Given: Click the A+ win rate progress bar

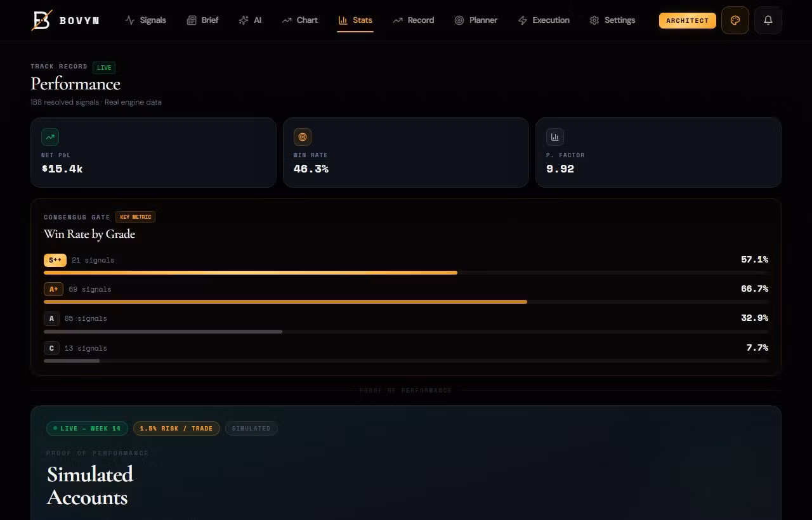Looking at the screenshot, I should click(285, 302).
